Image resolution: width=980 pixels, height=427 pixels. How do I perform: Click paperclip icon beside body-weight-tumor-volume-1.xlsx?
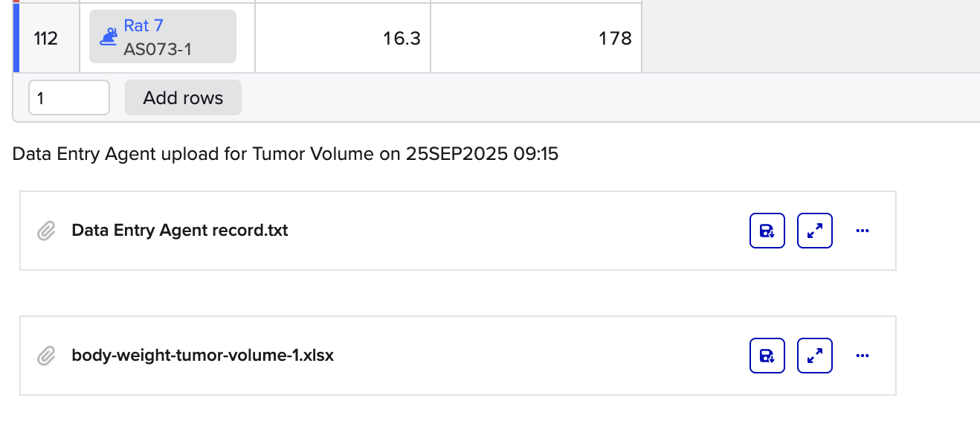tap(47, 356)
